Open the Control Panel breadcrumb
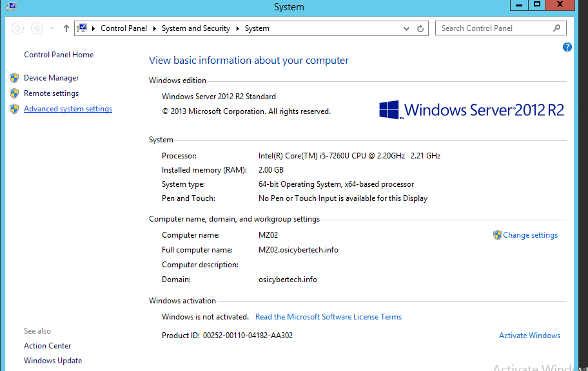This screenshot has width=588, height=371. coord(124,28)
